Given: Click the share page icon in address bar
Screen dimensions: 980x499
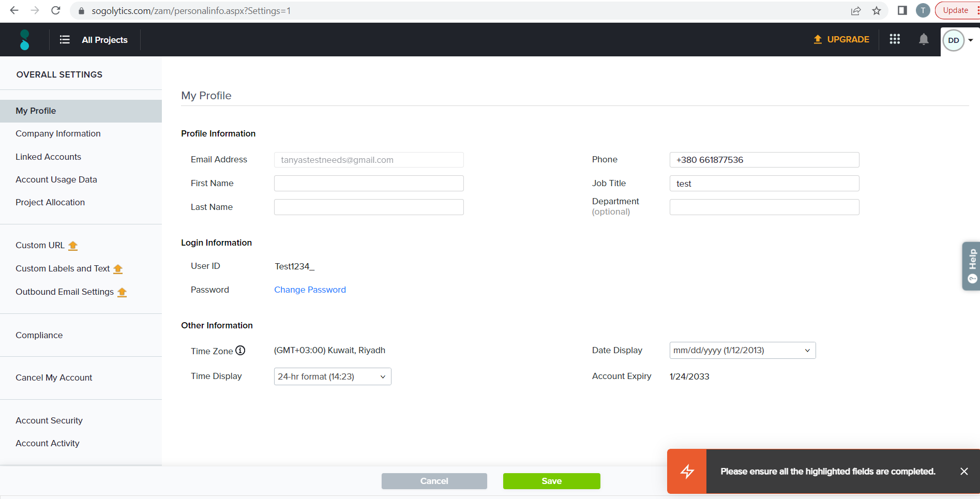Looking at the screenshot, I should point(856,11).
